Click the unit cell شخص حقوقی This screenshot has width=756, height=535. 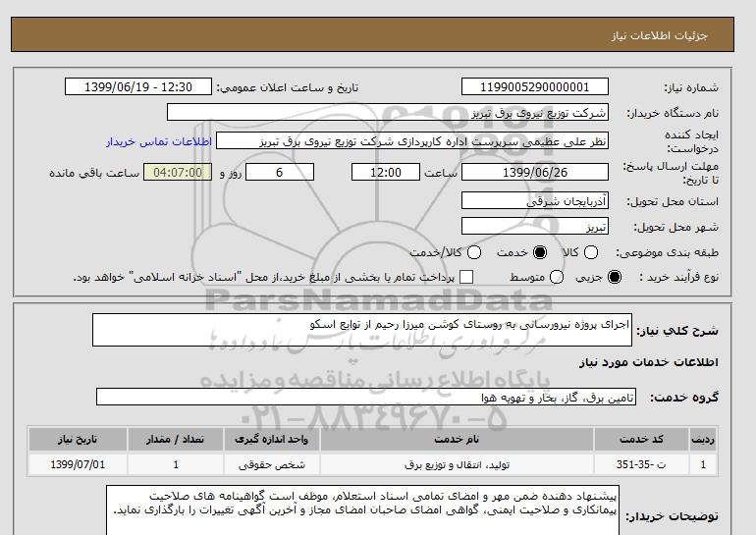pos(271,464)
